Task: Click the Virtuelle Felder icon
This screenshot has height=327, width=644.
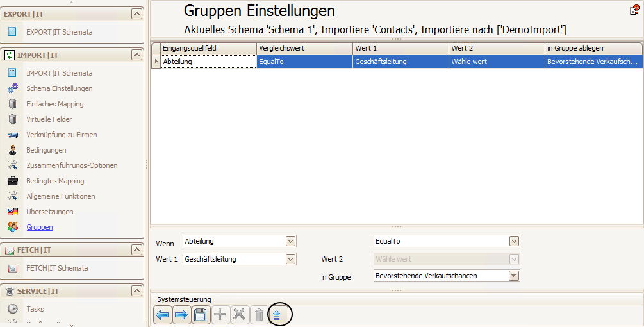Action: (12, 119)
